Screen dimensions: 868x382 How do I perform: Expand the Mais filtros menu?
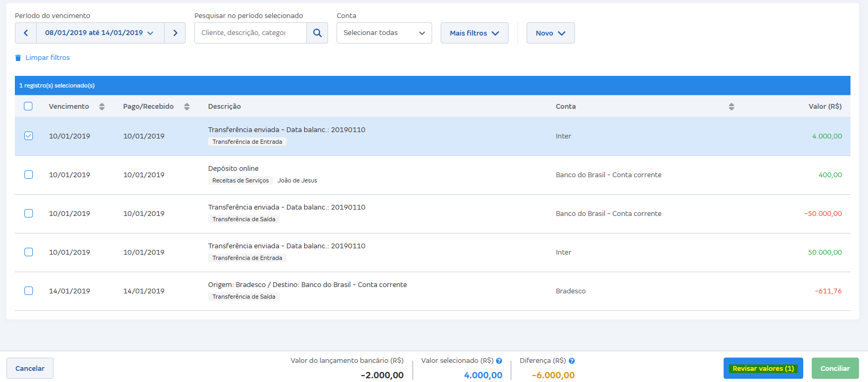(474, 33)
